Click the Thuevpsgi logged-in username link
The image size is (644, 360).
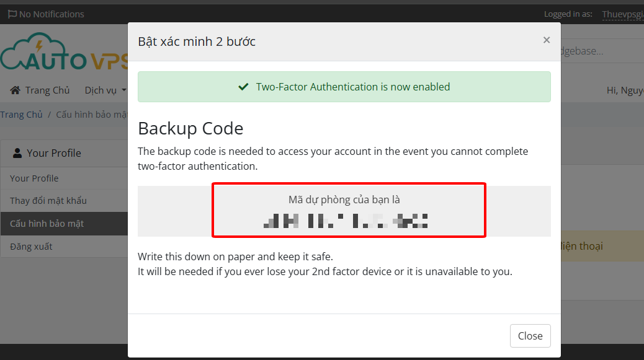(623, 14)
